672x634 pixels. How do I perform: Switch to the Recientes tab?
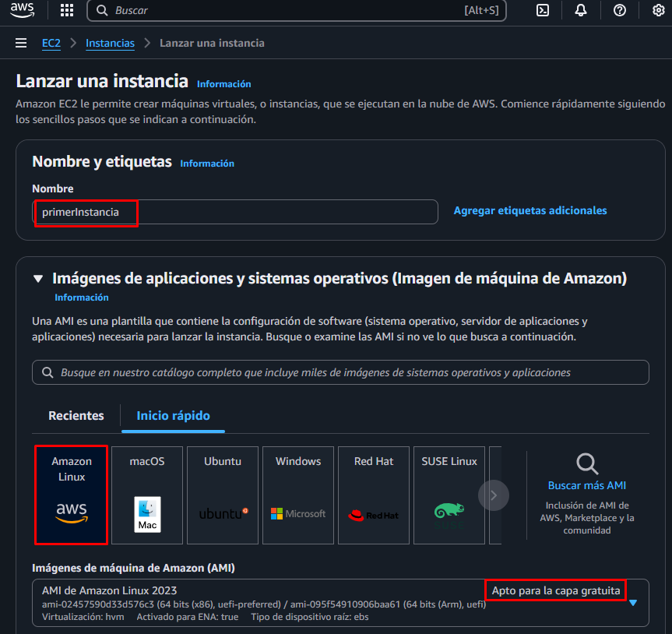coord(76,415)
